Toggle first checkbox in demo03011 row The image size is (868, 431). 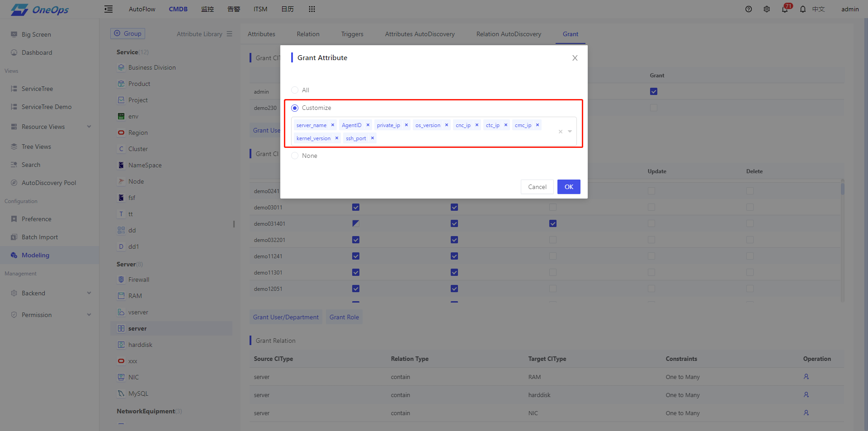point(356,207)
